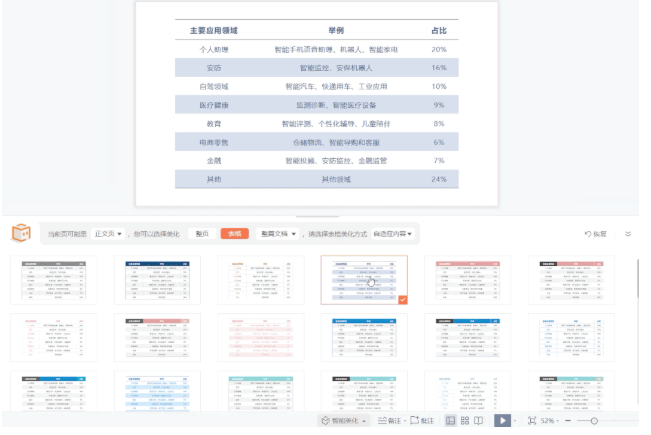This screenshot has width=651, height=435.
Task: Click the 智能汽车、快递用车、工业应用 cell
Action: [336, 86]
